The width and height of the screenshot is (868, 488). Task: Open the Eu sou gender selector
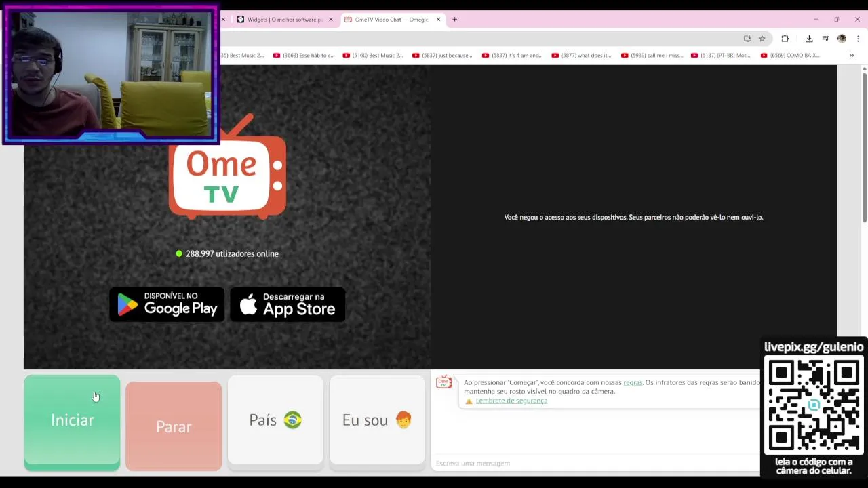pyautogui.click(x=377, y=420)
